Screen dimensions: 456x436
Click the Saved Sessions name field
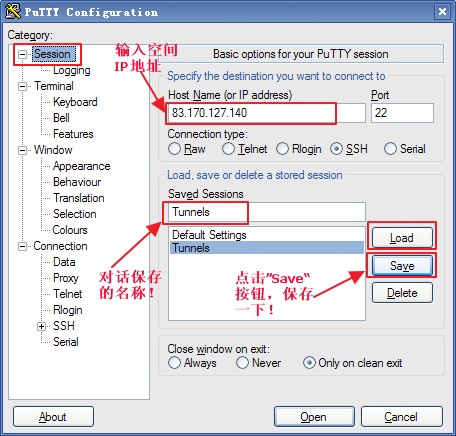pos(267,212)
